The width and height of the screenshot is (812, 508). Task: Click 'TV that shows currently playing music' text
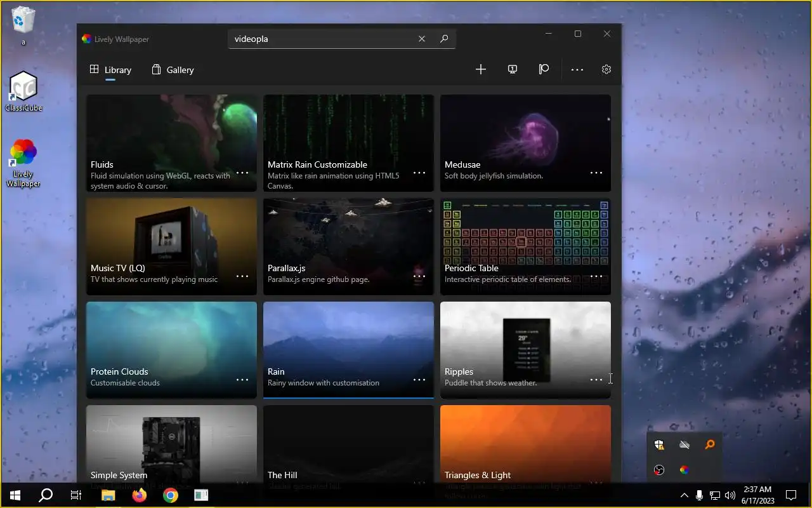154,279
